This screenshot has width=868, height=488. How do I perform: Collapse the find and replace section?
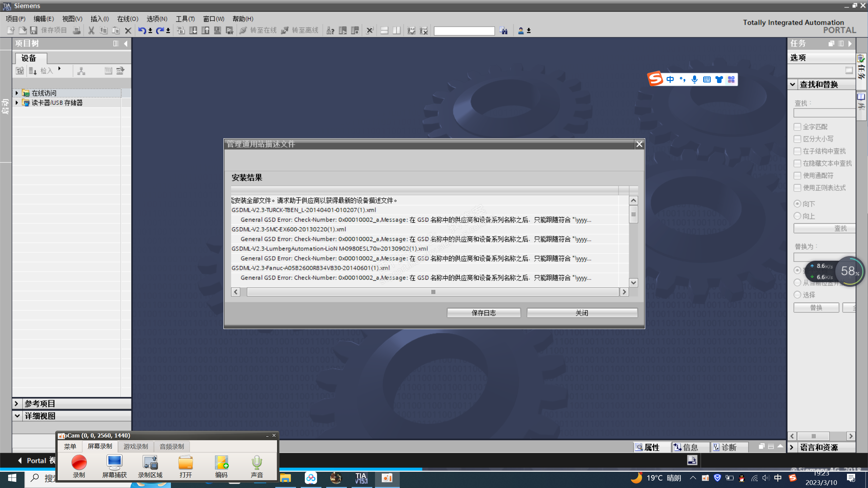pos(793,84)
